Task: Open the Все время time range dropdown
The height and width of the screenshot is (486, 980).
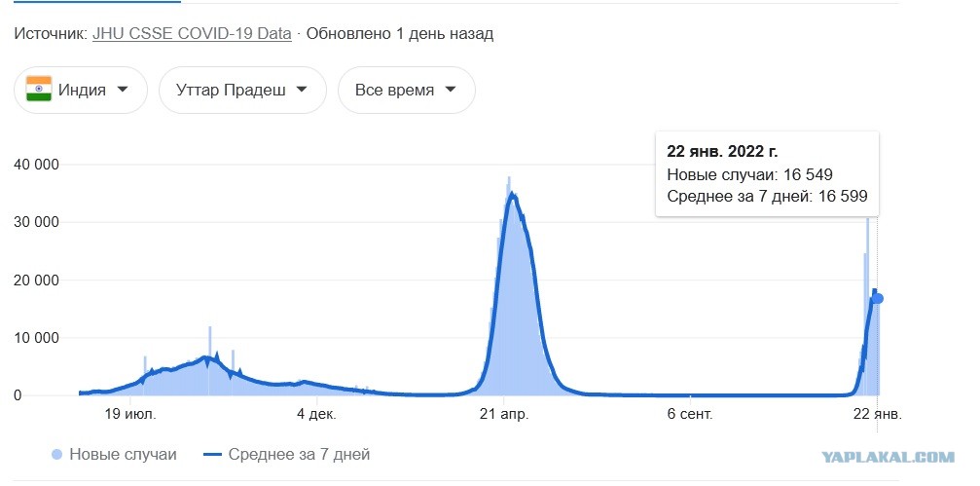Action: click(406, 90)
